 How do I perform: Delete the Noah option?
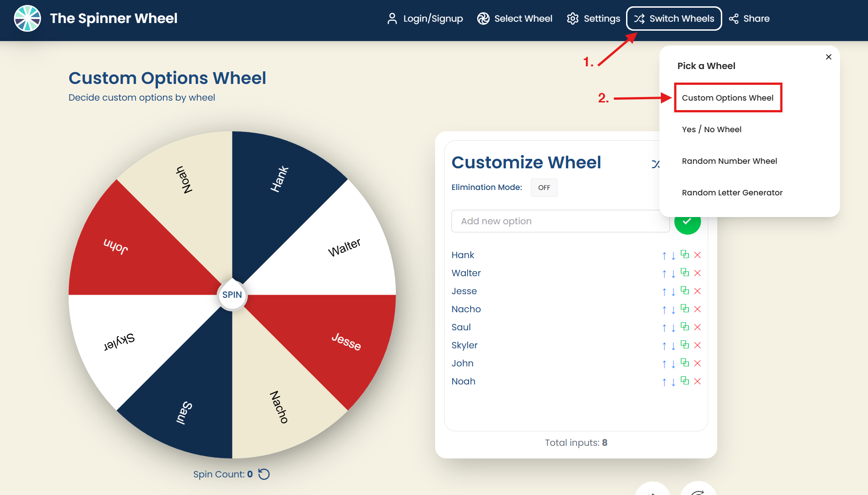(x=697, y=381)
